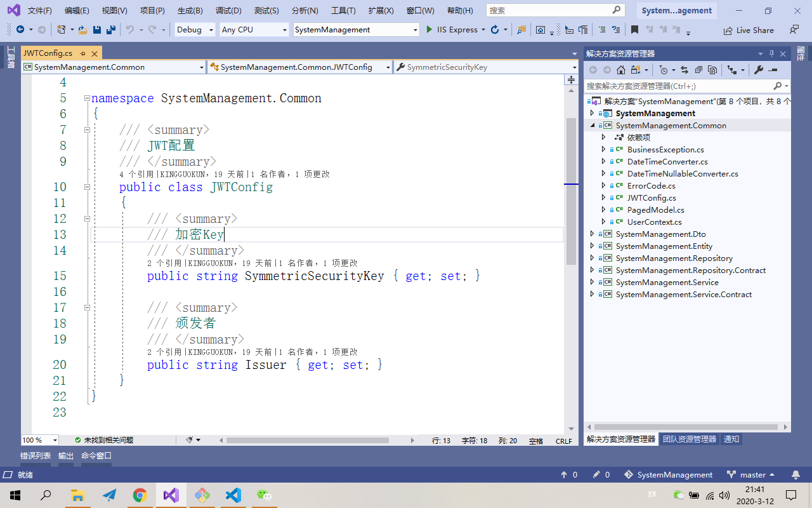Open Visual Studio Code from the taskbar
This screenshot has width=812, height=508.
233,495
